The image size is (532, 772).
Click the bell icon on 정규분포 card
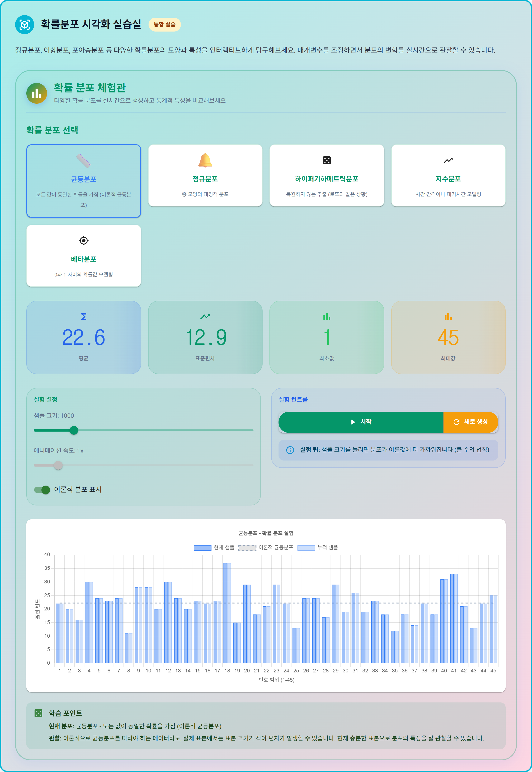pos(205,160)
